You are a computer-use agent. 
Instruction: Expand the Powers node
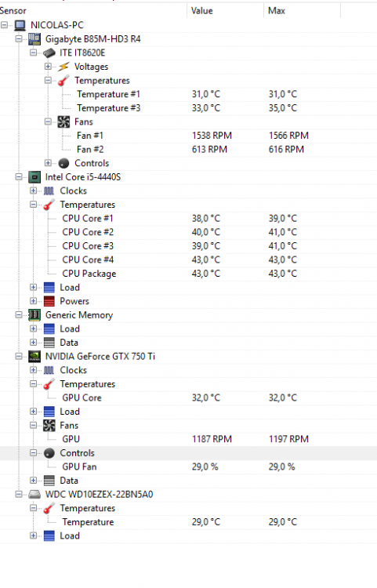pyautogui.click(x=34, y=301)
